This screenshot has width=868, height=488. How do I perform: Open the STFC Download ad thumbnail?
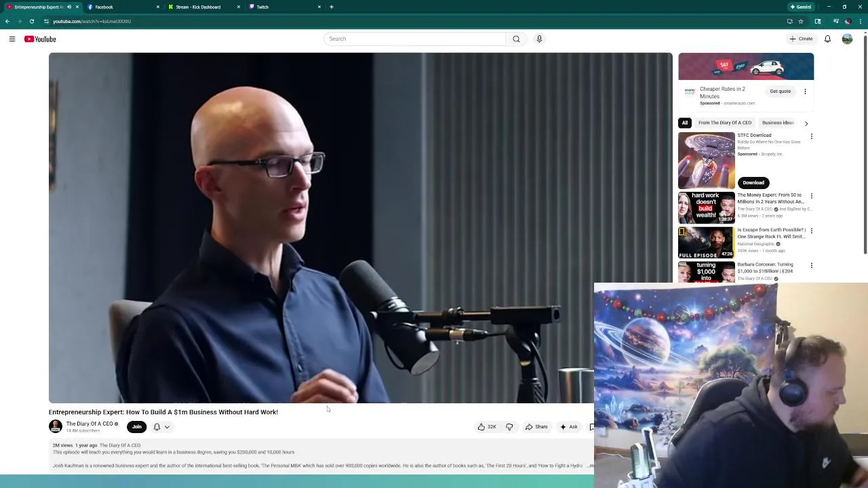coord(707,160)
